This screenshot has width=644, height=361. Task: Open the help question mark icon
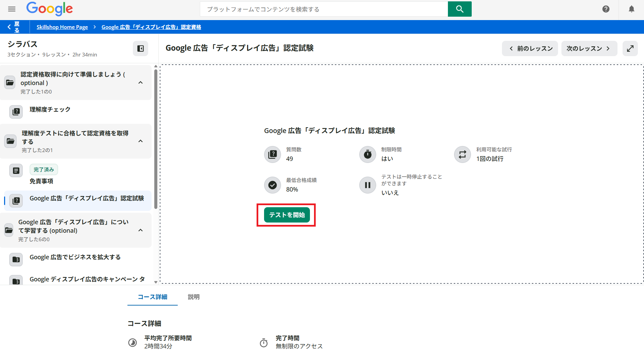(x=606, y=9)
